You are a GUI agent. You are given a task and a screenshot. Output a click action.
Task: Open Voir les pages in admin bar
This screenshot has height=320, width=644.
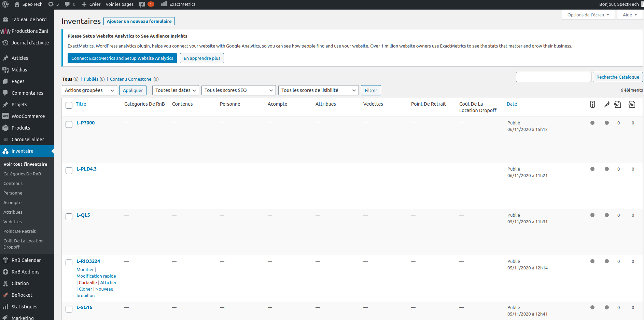click(120, 4)
